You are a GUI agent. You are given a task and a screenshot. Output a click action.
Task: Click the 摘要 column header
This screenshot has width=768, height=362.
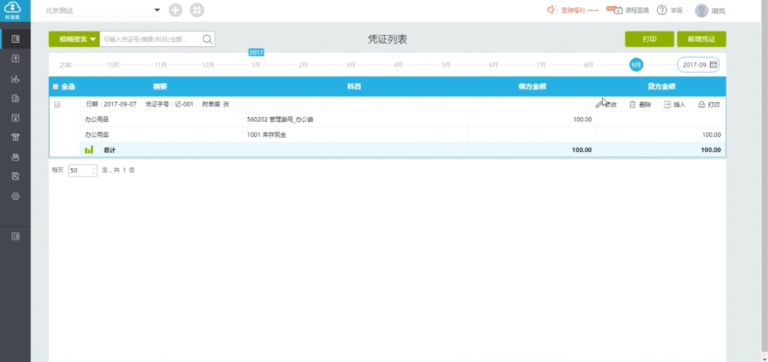tap(160, 87)
